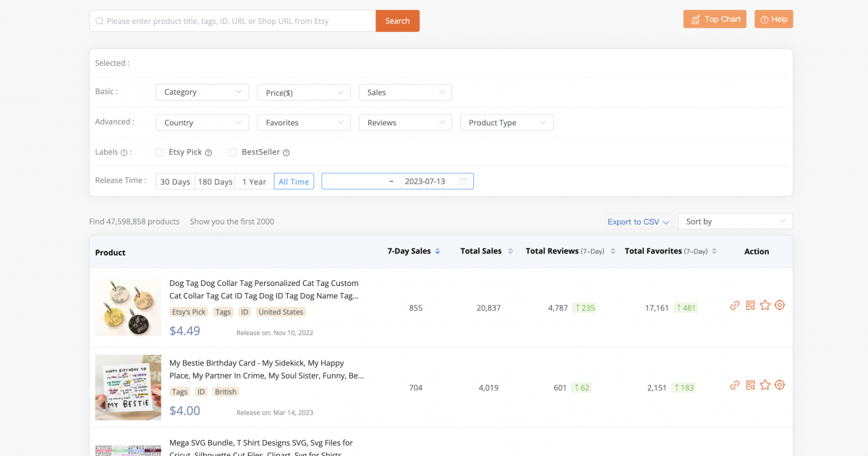Open the Product Type dropdown

506,122
